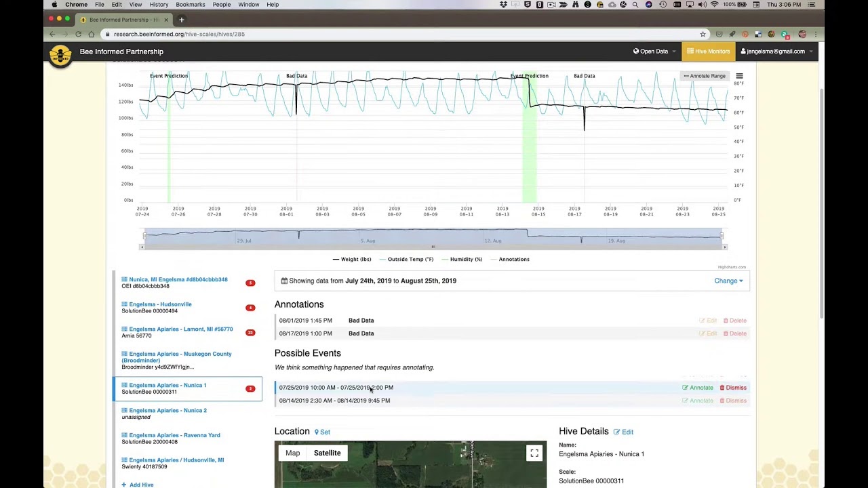This screenshot has width=868, height=488.
Task: Open the jengelsma@gmail.com account menu
Action: coord(776,52)
